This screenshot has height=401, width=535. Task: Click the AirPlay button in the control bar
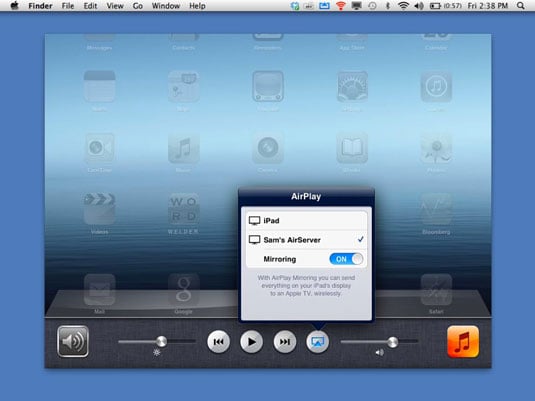click(x=317, y=342)
